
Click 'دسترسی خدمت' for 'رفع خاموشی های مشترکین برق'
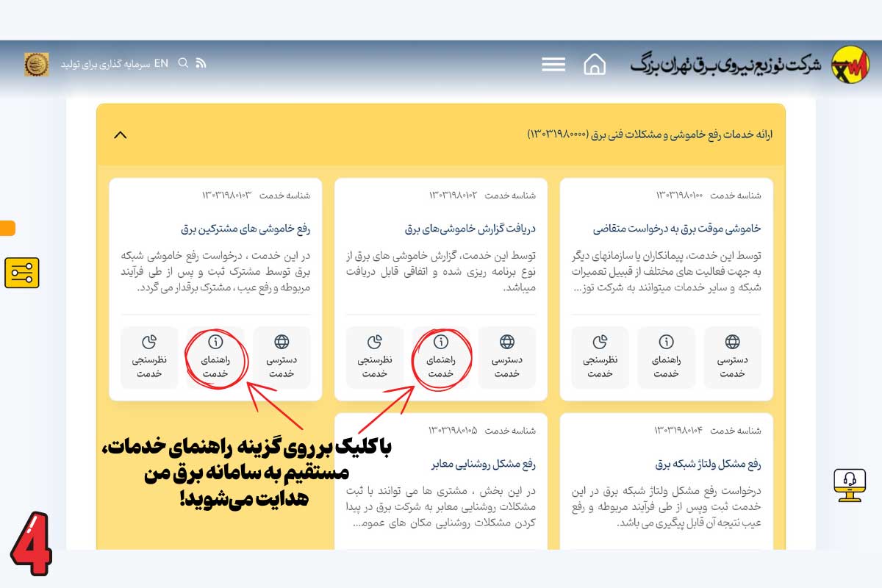(x=282, y=357)
